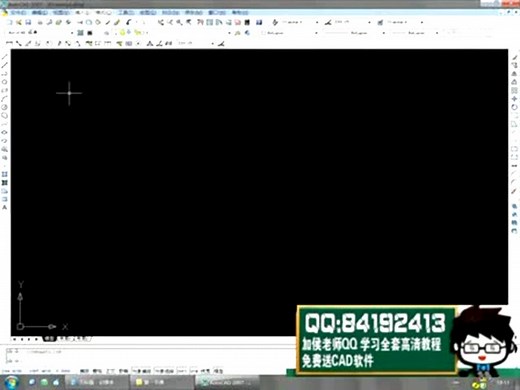This screenshot has width=520, height=390.
Task: Expand the table style dropdown
Action: tap(422, 22)
